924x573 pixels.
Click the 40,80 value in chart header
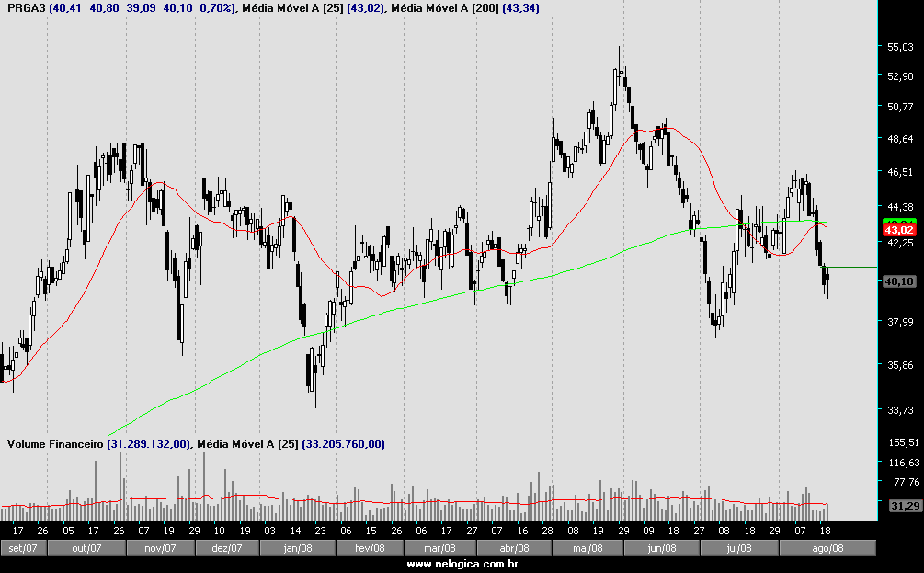[104, 8]
